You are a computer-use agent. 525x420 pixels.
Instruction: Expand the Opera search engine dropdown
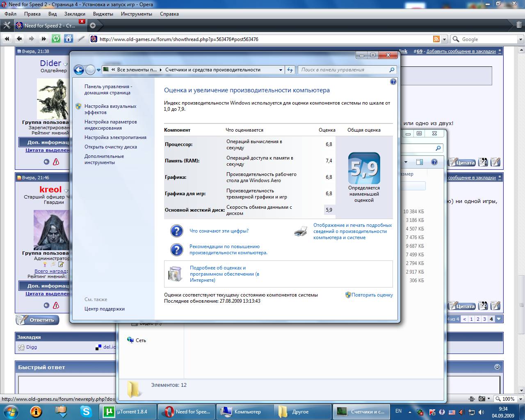521,39
